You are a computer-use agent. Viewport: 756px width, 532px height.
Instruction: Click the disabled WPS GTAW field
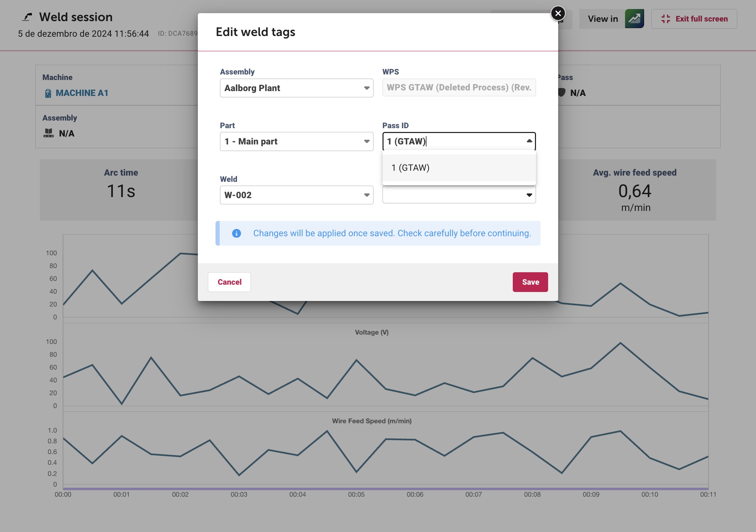click(459, 88)
